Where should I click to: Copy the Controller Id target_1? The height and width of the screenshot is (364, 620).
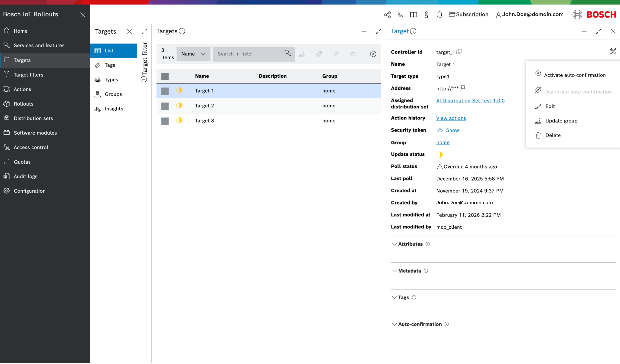[459, 52]
